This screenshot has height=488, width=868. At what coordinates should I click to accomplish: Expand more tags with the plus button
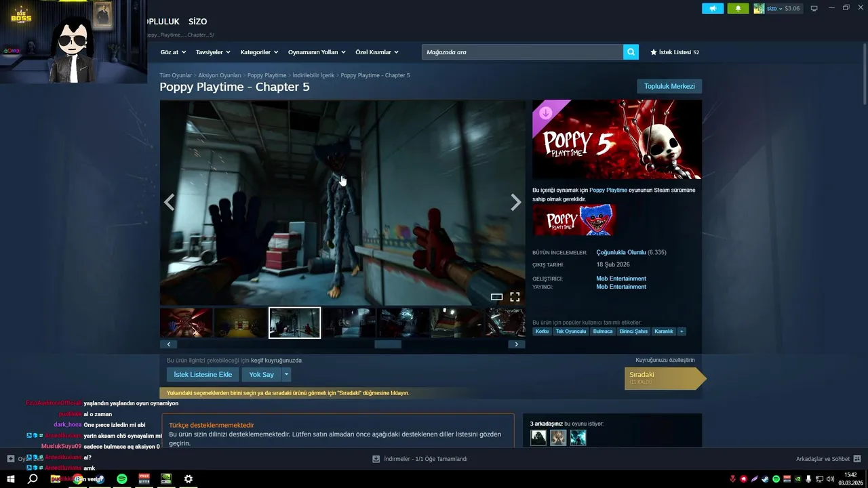tap(682, 331)
